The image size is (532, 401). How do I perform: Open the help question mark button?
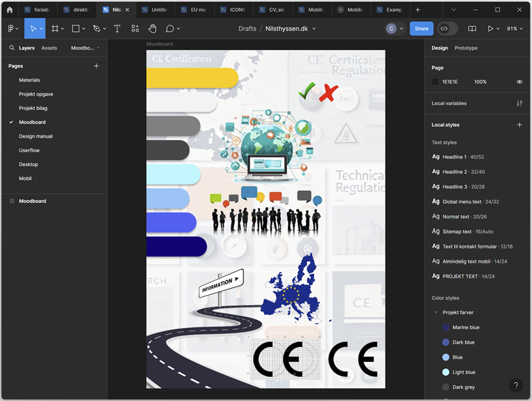coord(516,385)
